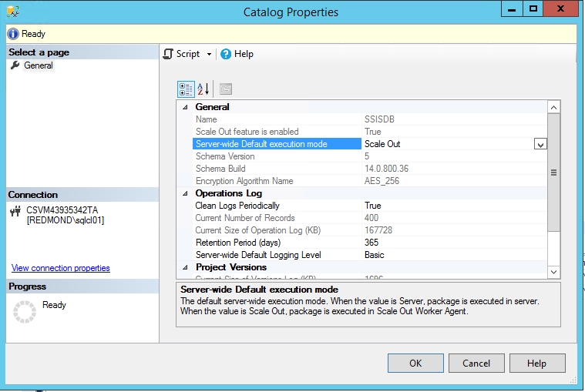Select the General page
The width and height of the screenshot is (585, 392).
pos(39,66)
